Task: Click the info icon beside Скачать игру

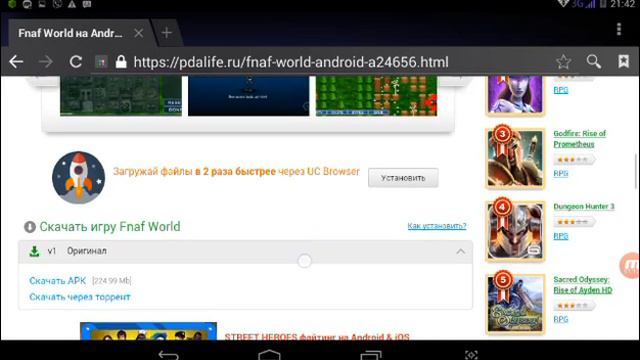Action: click(x=30, y=227)
